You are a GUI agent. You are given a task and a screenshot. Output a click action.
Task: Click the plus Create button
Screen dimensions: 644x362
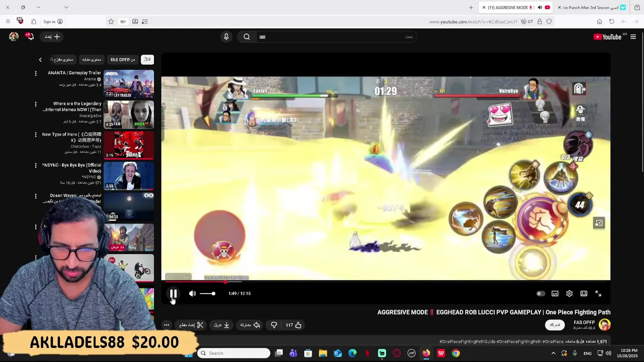52,37
